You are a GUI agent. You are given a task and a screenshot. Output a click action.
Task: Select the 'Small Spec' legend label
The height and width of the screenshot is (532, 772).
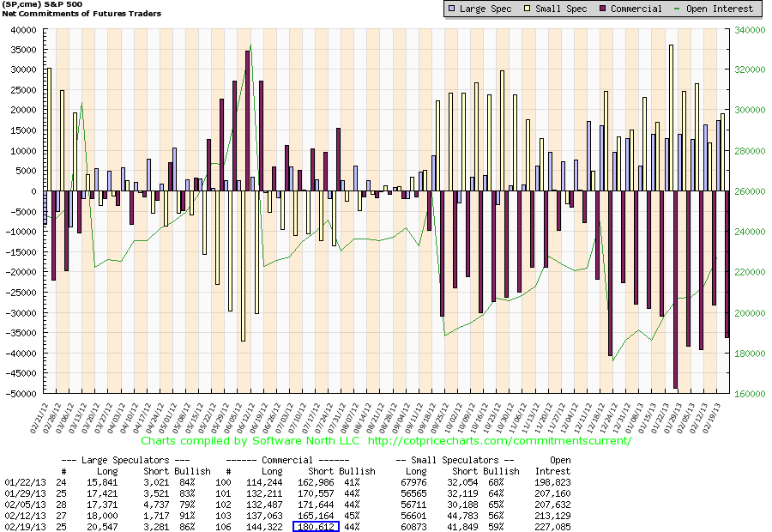coord(561,9)
